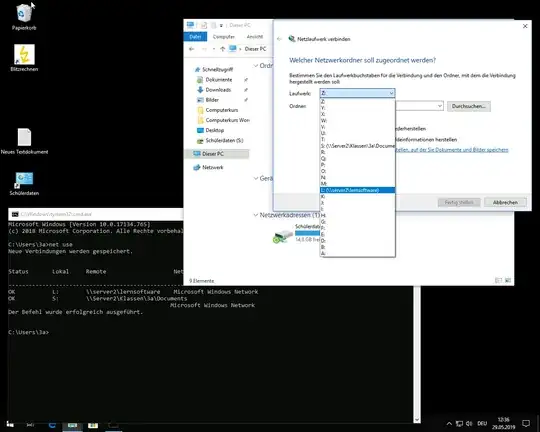
Task: Focus the cmd.exe window title bar
Action: point(96,214)
